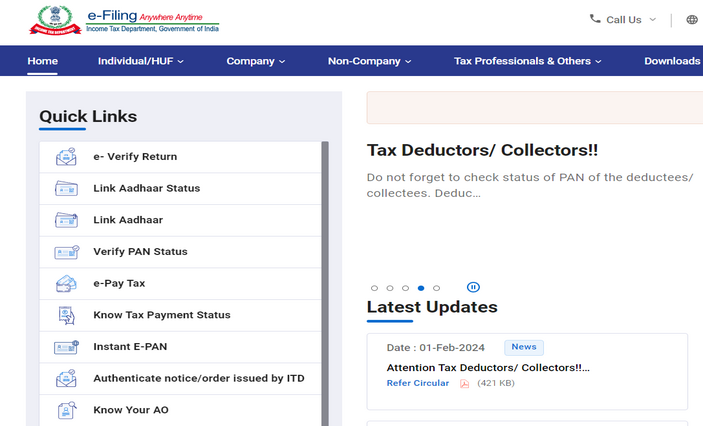Click the Instant E-PAN icon
Image resolution: width=703 pixels, height=426 pixels.
tap(66, 347)
